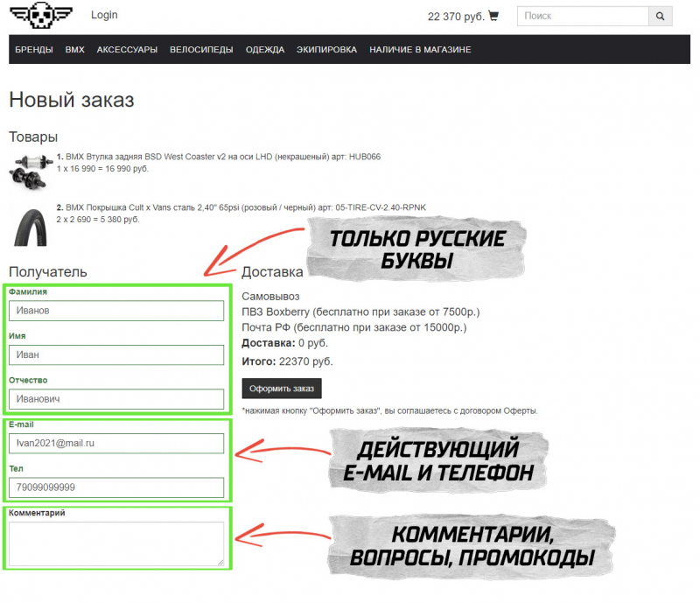
Task: Click the Товары section heading
Action: coord(33,137)
